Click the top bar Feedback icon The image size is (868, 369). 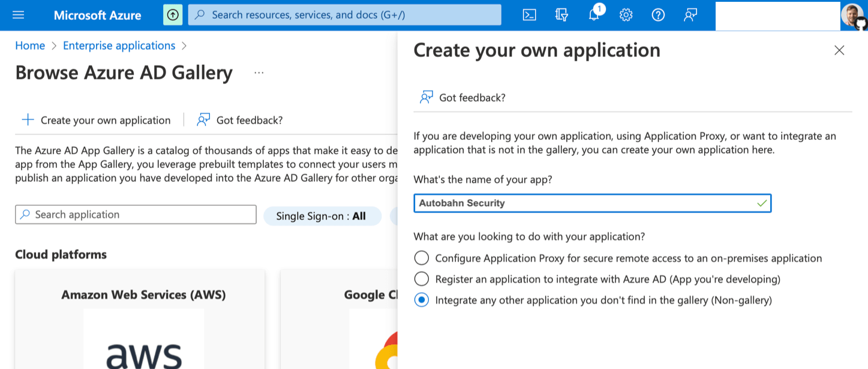[690, 15]
